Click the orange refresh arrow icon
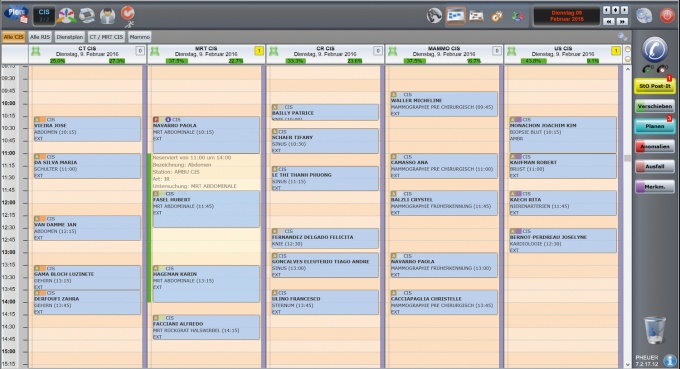Viewport: 680px width, 369px height. tap(128, 14)
